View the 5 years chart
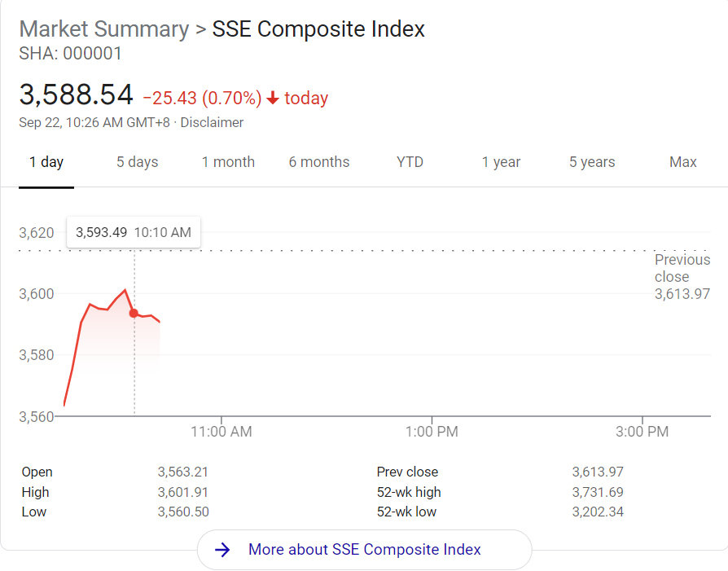 click(x=592, y=162)
